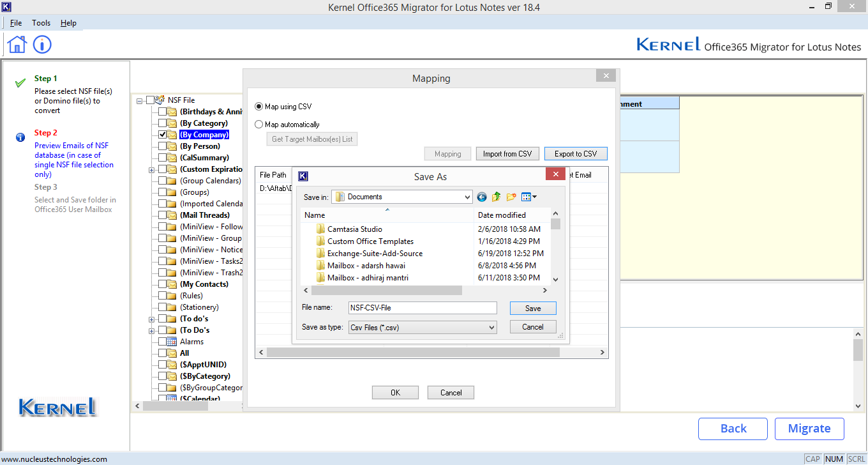Click the File Path column header
This screenshot has width=868, height=465.
273,175
